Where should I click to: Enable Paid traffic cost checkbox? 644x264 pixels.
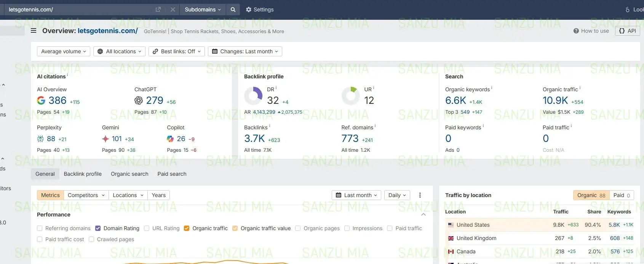tap(40, 239)
